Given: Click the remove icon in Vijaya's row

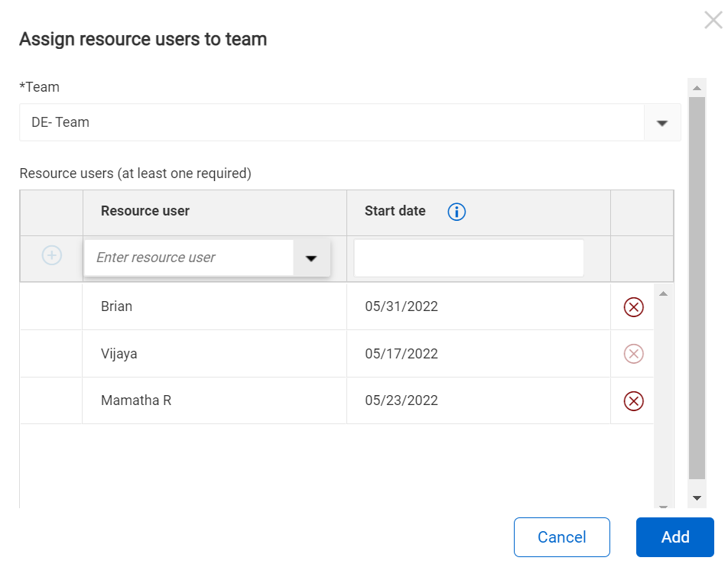Looking at the screenshot, I should point(633,354).
